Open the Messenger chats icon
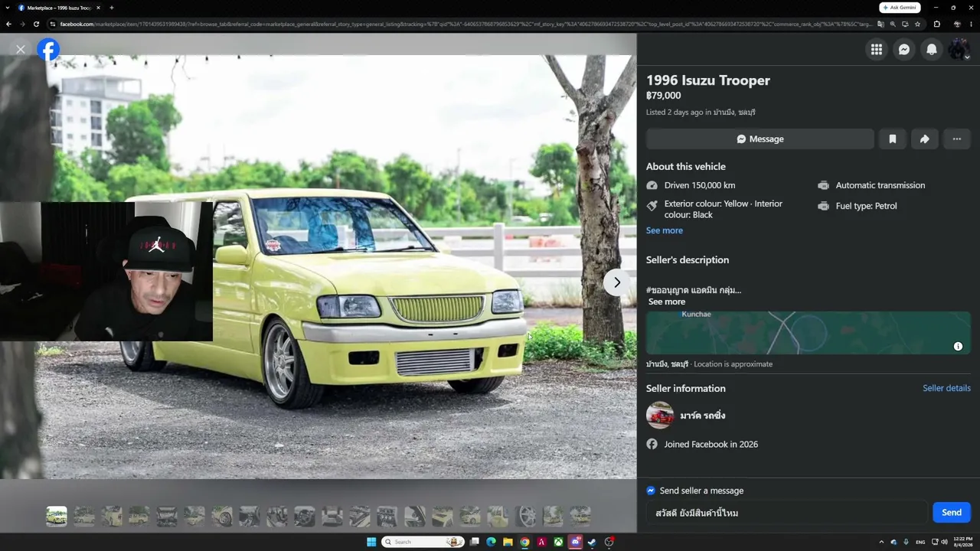The width and height of the screenshot is (980, 551). (904, 50)
